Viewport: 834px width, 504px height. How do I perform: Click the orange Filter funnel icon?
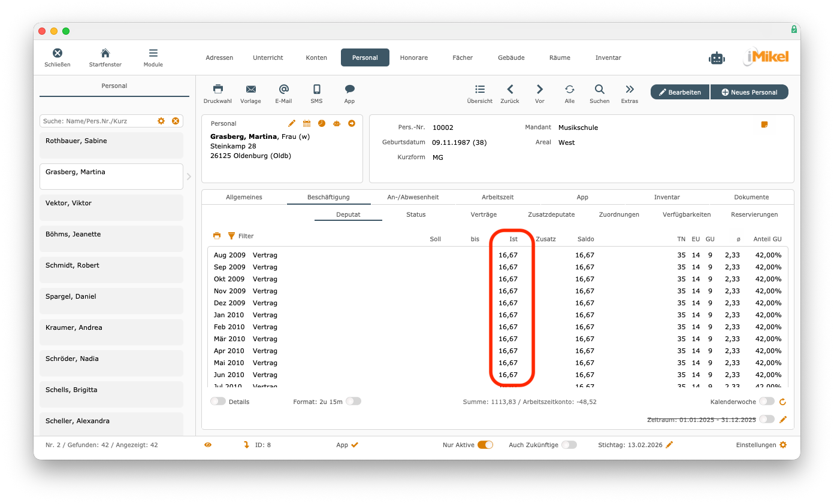click(x=231, y=236)
